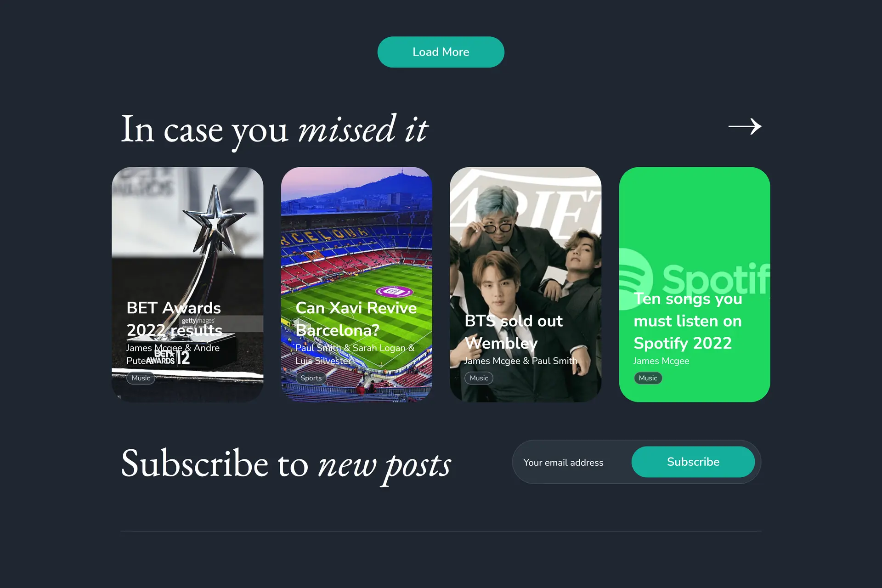Click author James Mcgee on Spotify card
Screen dimensions: 882x588
661,361
